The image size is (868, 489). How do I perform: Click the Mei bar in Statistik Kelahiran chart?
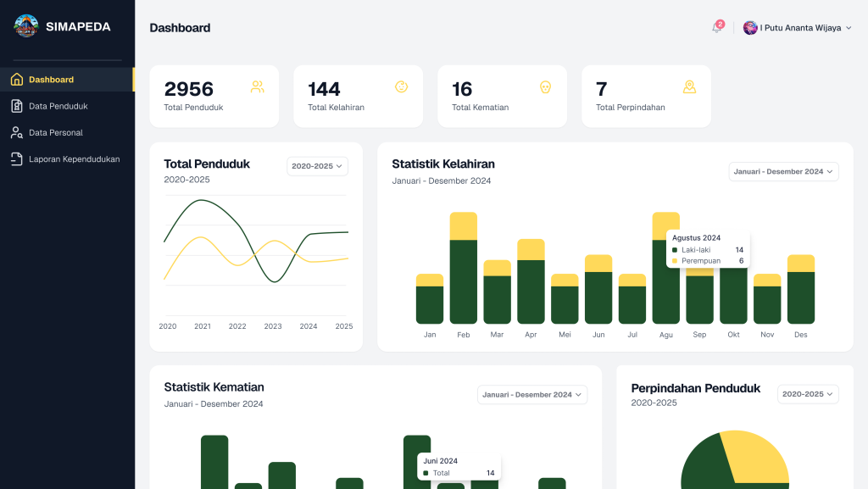coord(565,298)
